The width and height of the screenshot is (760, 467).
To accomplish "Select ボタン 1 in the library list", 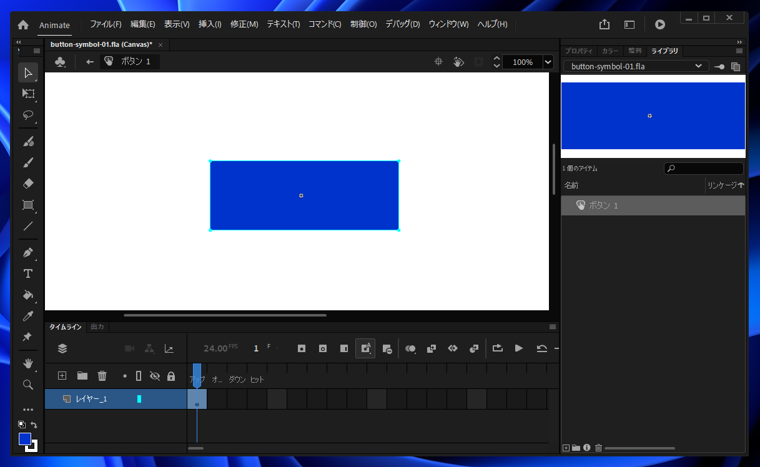I will 653,206.
